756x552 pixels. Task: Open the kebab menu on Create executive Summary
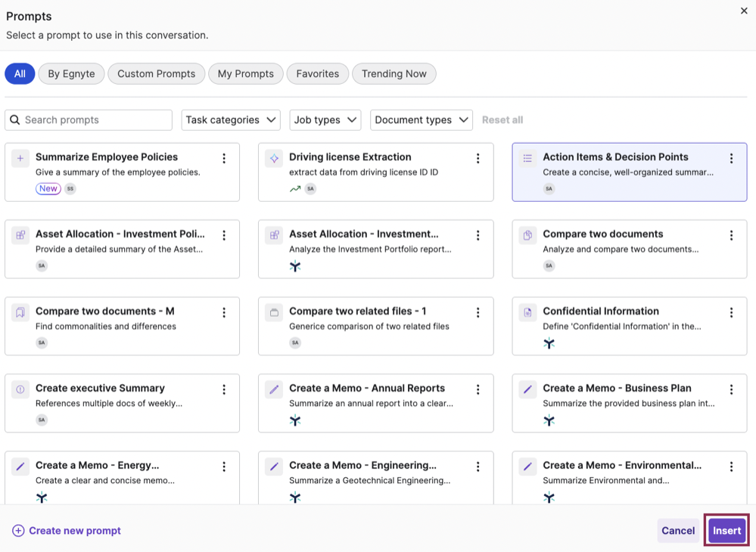coord(223,389)
